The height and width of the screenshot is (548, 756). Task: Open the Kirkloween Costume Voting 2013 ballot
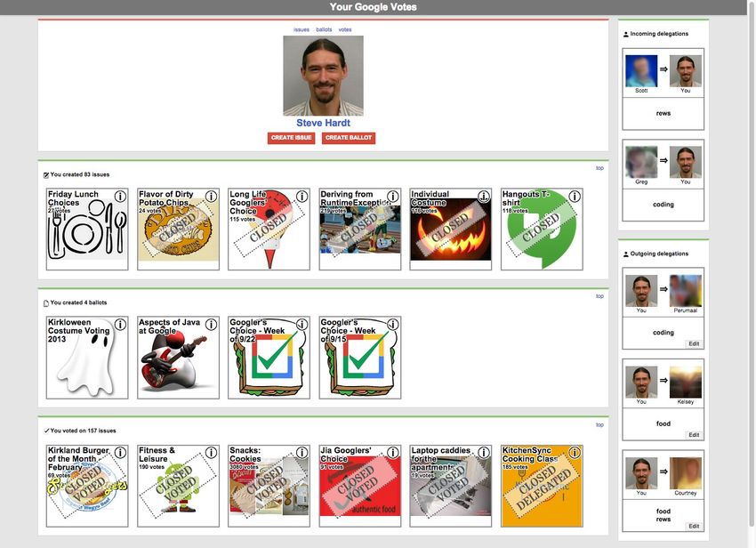[x=87, y=358]
